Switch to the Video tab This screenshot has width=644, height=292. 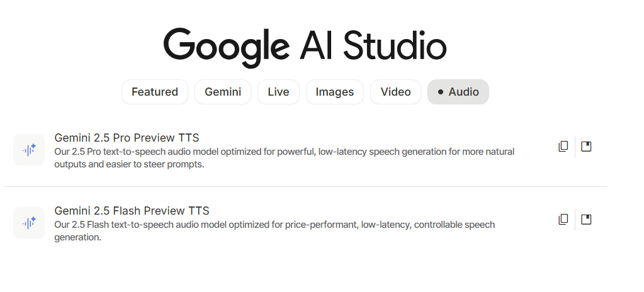coord(395,92)
